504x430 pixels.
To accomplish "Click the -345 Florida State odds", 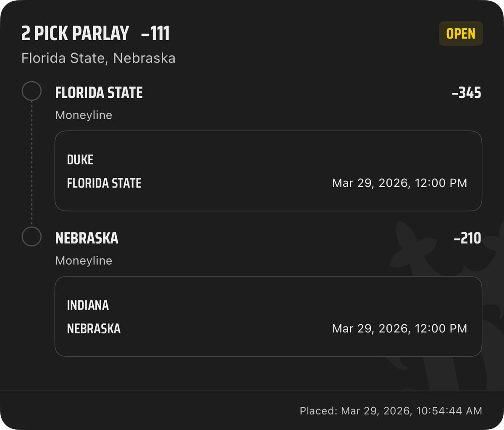I will (466, 93).
